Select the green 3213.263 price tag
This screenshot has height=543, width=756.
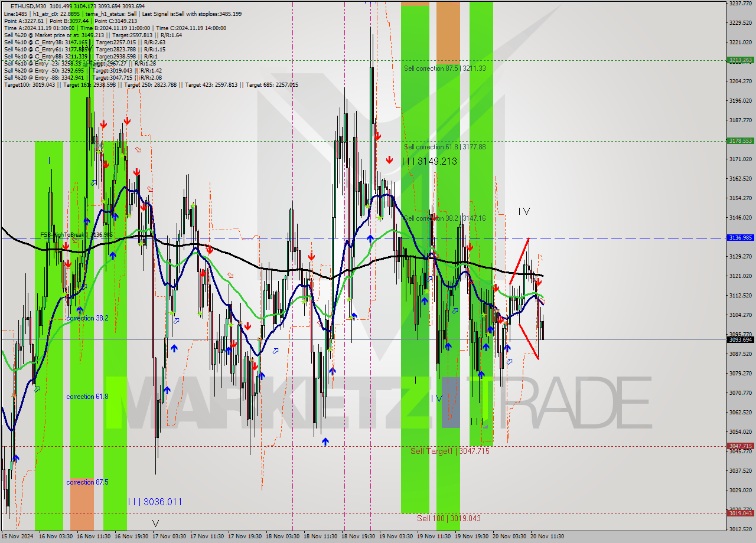[740, 60]
